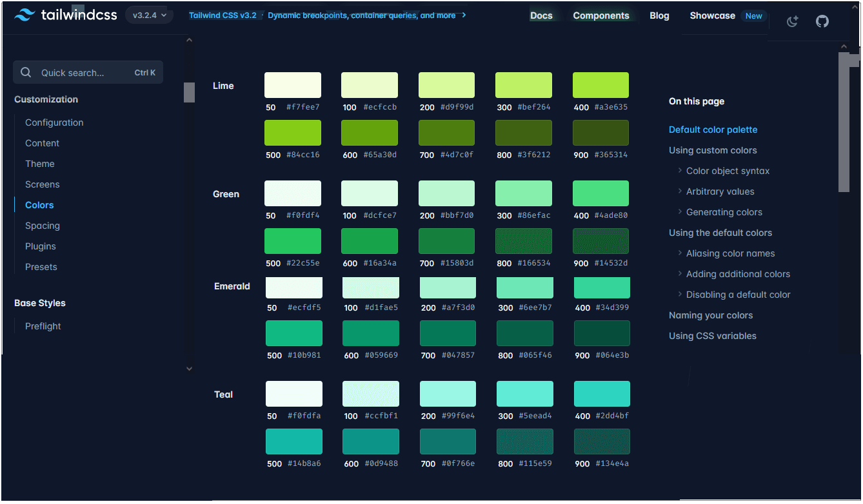863x504 pixels.
Task: Click Green 500 swatch #22c55e
Action: (293, 241)
